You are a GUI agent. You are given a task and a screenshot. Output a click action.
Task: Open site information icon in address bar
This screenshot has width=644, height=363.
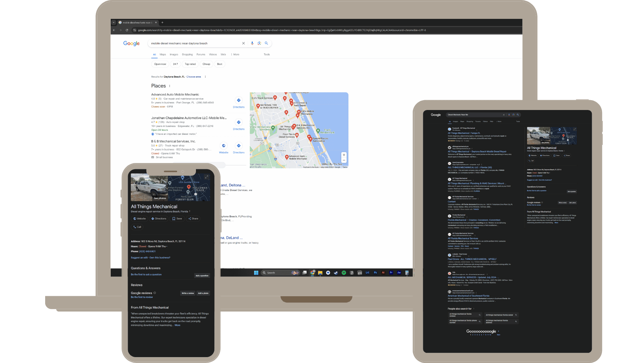pyautogui.click(x=135, y=30)
